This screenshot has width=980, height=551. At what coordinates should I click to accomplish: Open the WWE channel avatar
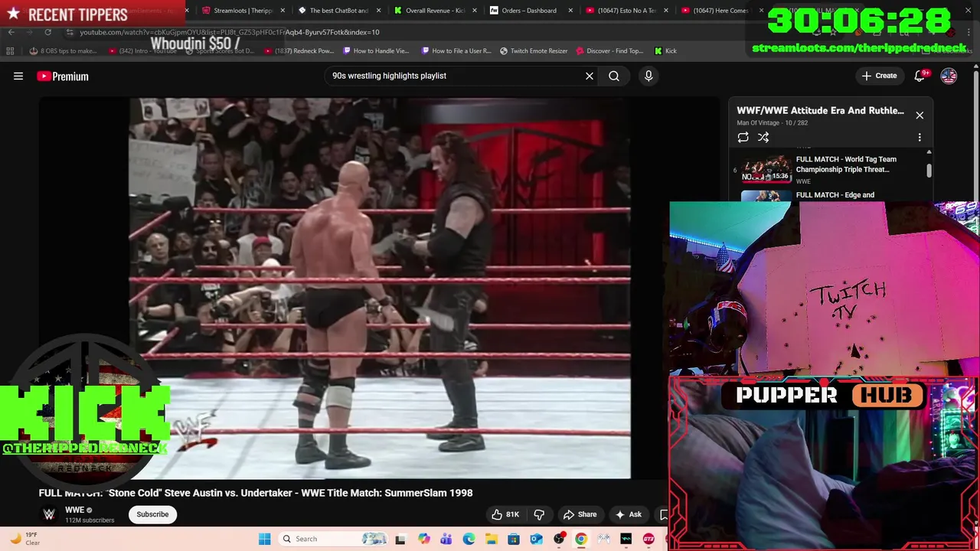click(49, 514)
